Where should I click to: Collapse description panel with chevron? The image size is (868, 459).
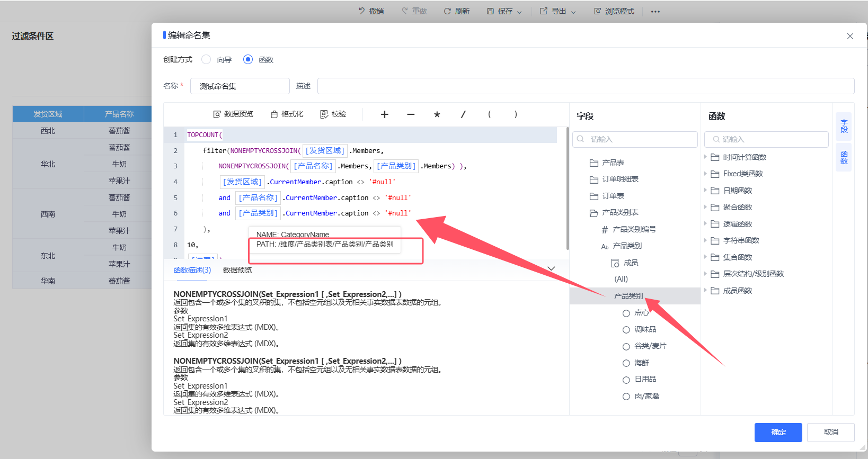click(x=551, y=268)
